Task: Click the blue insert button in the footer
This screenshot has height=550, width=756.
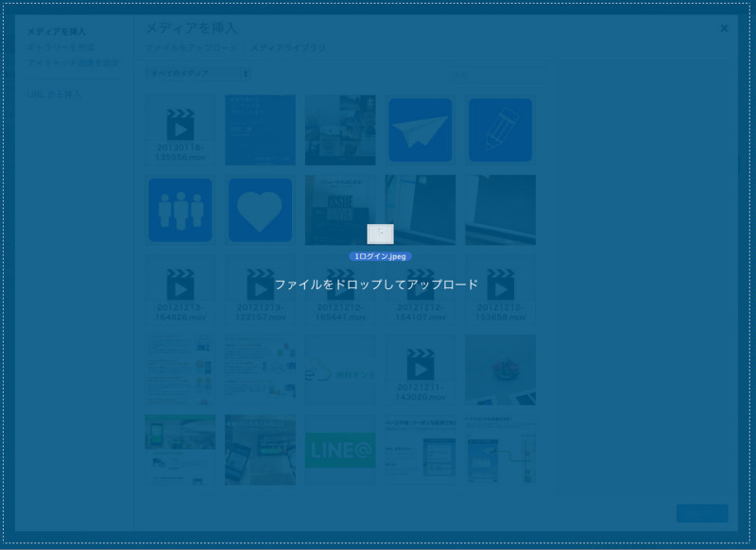Action: pyautogui.click(x=702, y=513)
